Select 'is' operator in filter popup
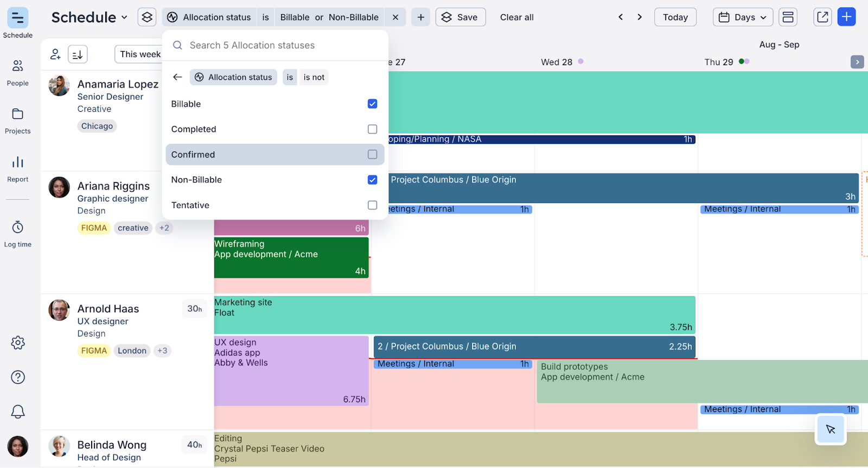868x468 pixels. pos(290,77)
